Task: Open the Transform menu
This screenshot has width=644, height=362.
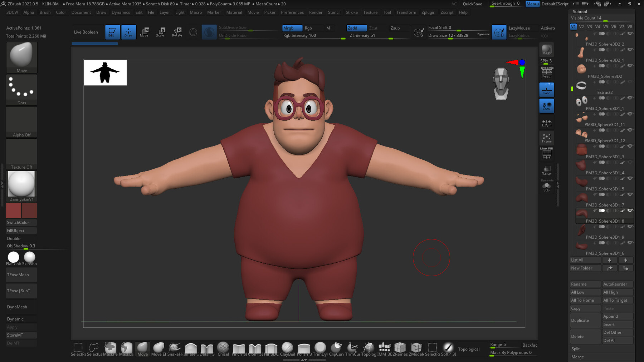Action: tap(406, 12)
